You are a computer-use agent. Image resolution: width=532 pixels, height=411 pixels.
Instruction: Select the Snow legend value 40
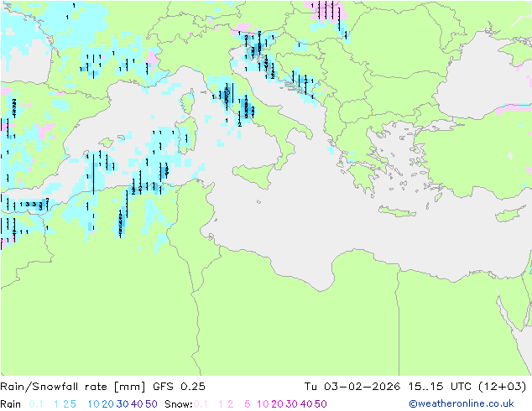[x=306, y=404]
